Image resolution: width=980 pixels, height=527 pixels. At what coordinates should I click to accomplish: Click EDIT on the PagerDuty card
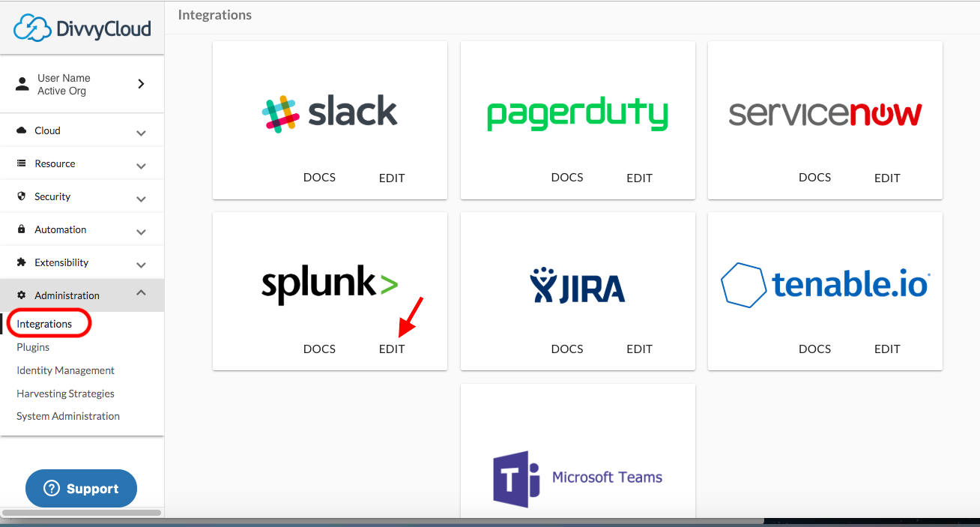click(x=640, y=178)
